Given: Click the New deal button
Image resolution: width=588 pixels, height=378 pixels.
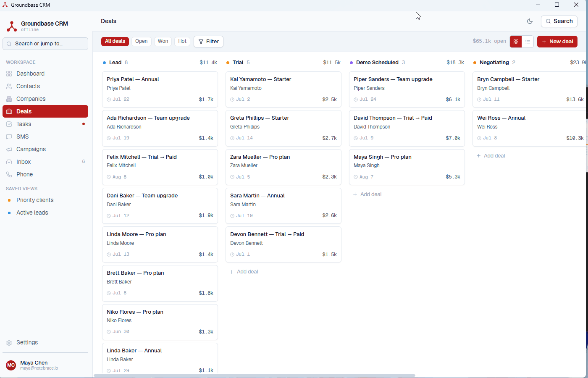Looking at the screenshot, I should tap(557, 42).
